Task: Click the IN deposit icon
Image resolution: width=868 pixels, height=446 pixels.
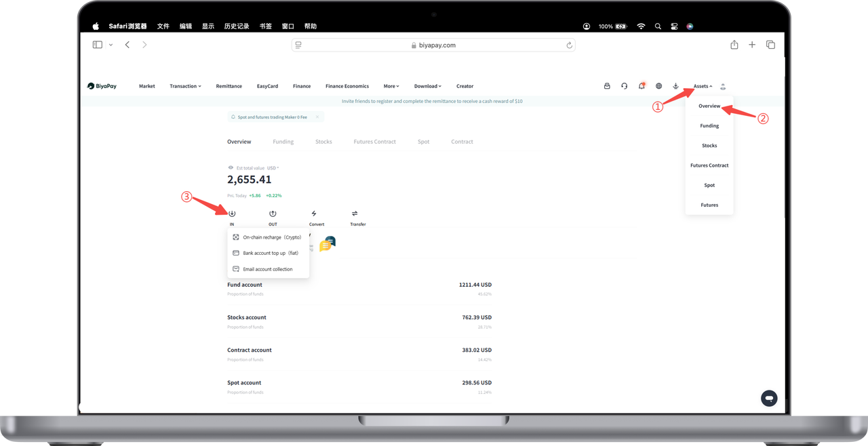Action: (x=232, y=214)
